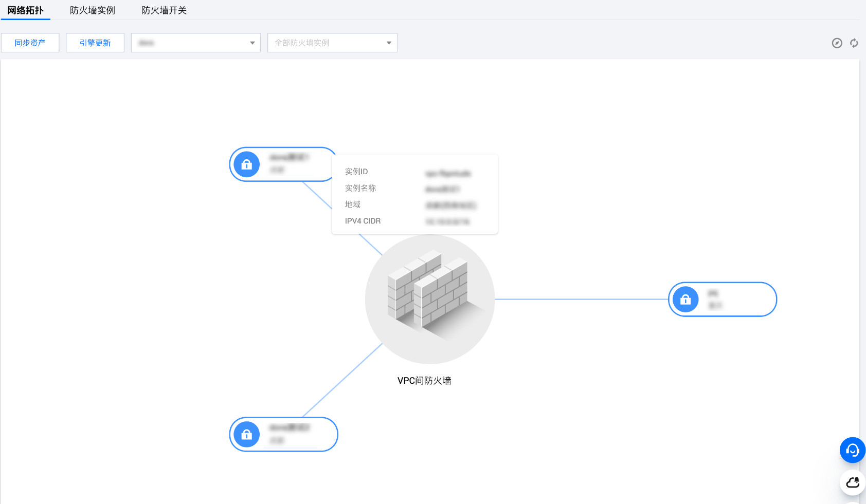This screenshot has height=504, width=866.
Task: Click the compass locate icon in toolbar
Action: click(837, 43)
